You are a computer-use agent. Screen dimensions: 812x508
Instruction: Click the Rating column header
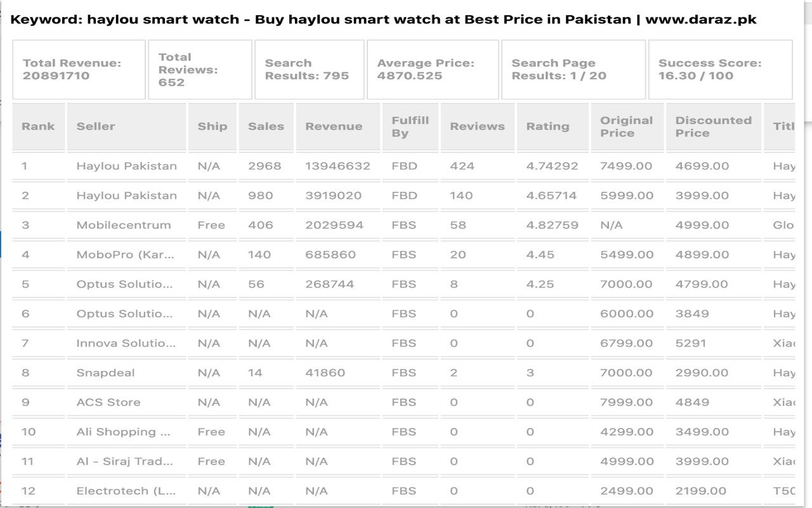(553, 126)
